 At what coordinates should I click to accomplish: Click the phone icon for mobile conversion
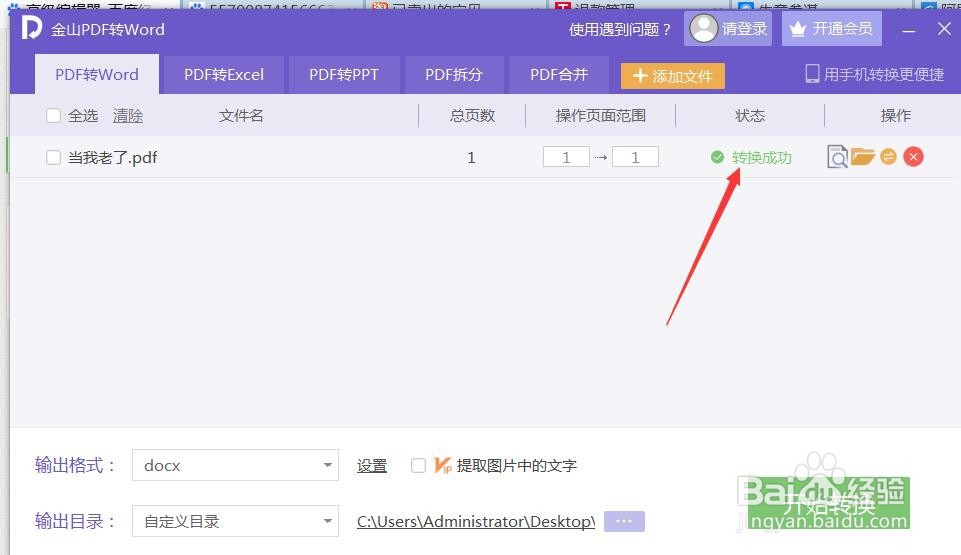click(812, 74)
